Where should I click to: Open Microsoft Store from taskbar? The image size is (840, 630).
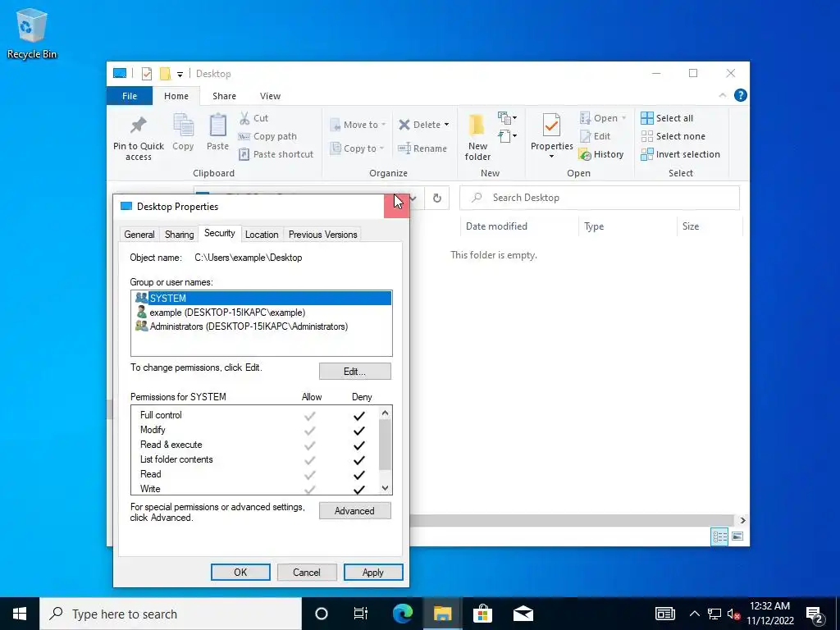482,614
